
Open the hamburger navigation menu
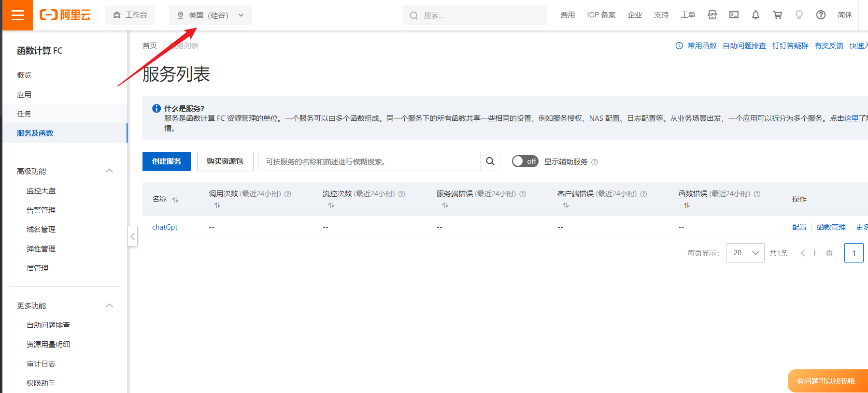pyautogui.click(x=17, y=15)
